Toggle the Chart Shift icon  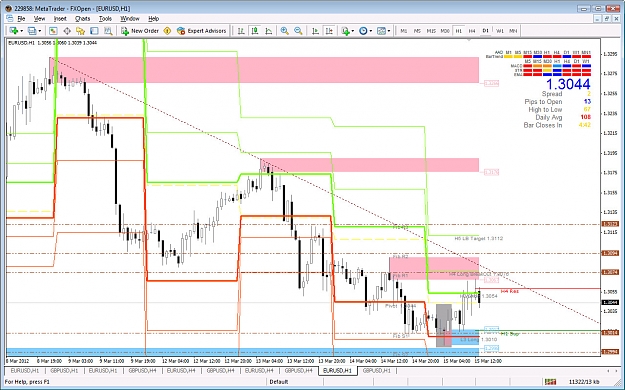tap(329, 31)
